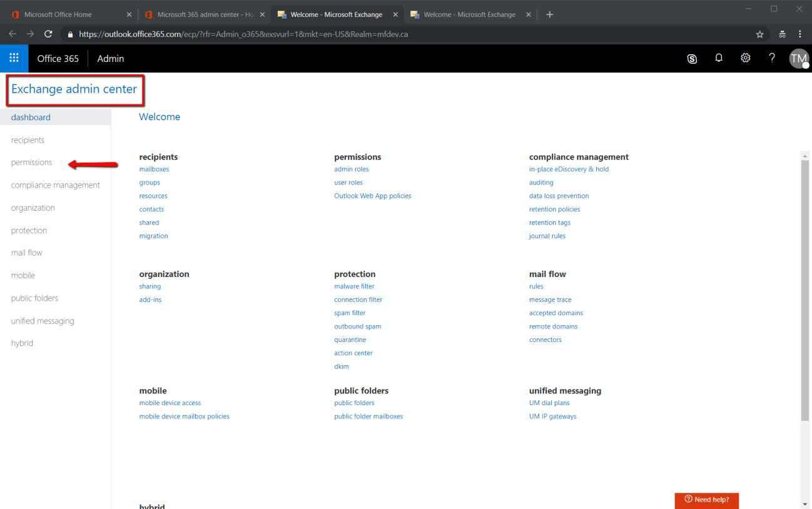This screenshot has width=812, height=509.
Task: Select mail flow in the left navigation
Action: pyautogui.click(x=26, y=253)
